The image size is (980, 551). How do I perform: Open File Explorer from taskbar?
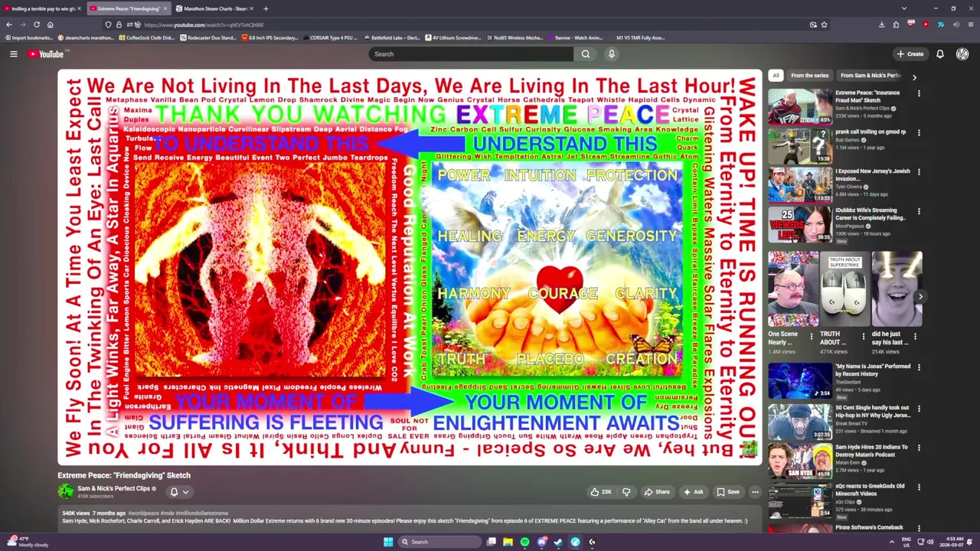point(508,542)
